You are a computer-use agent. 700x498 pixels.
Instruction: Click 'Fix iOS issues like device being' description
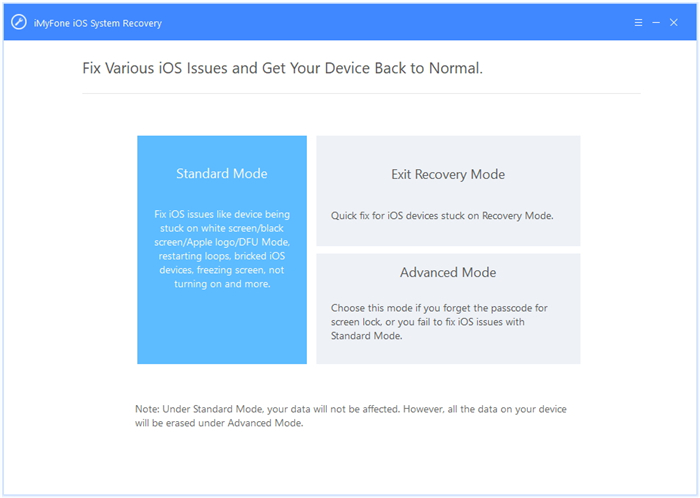(x=222, y=249)
